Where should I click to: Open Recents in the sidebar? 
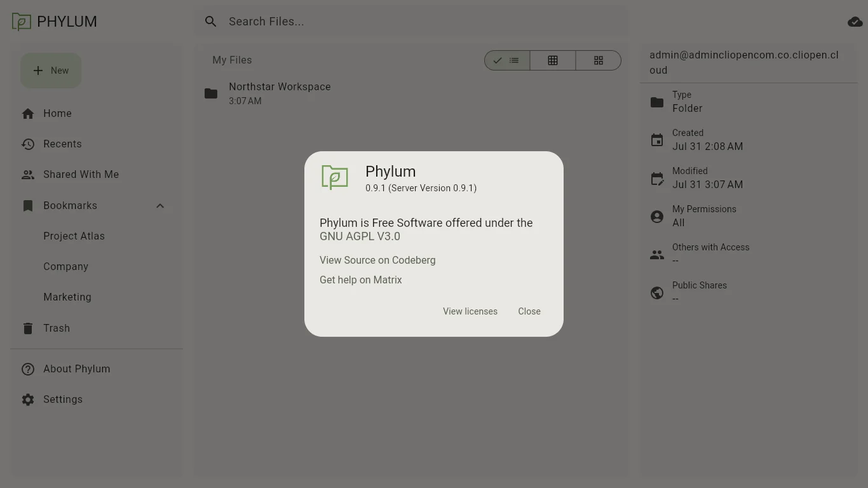point(97,144)
